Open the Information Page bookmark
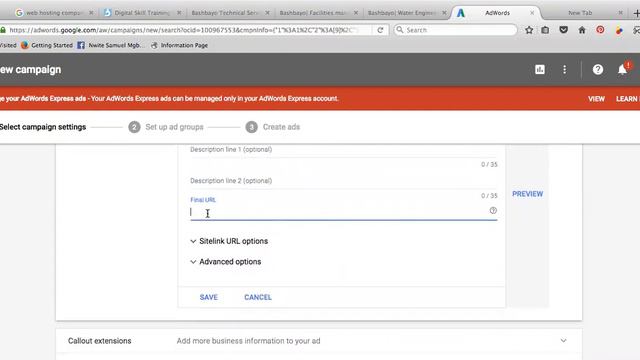 click(179, 45)
